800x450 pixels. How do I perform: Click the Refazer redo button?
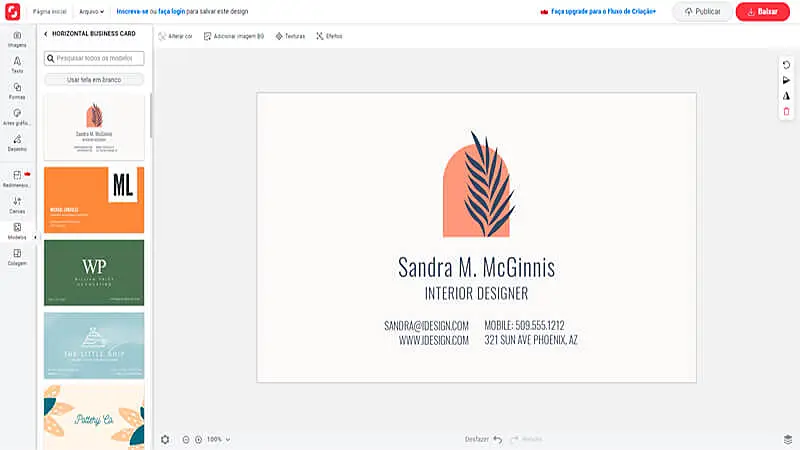[526, 439]
